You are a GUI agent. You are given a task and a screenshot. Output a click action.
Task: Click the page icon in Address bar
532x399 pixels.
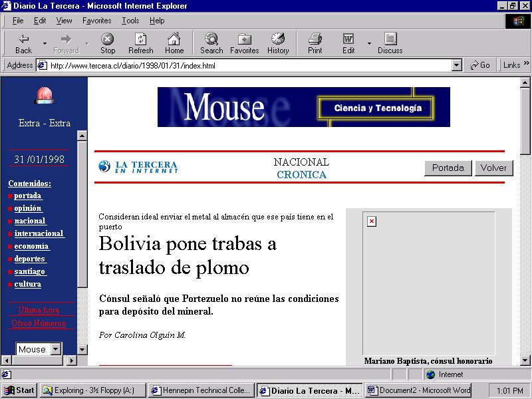click(x=42, y=65)
